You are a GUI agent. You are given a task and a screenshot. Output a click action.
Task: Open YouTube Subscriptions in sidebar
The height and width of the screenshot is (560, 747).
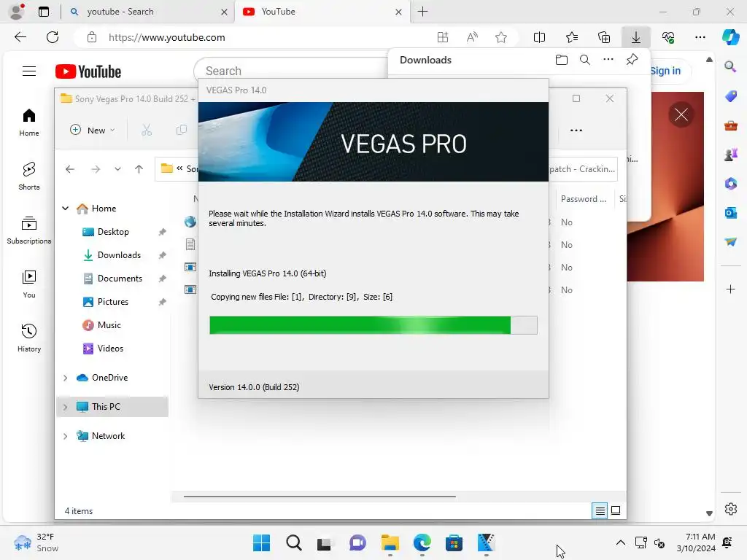[29, 230]
